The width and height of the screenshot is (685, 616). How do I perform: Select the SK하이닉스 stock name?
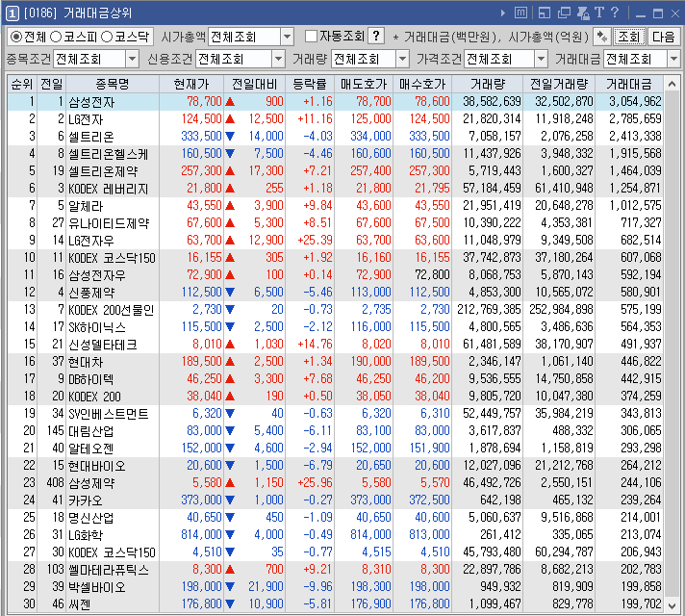[x=97, y=327]
